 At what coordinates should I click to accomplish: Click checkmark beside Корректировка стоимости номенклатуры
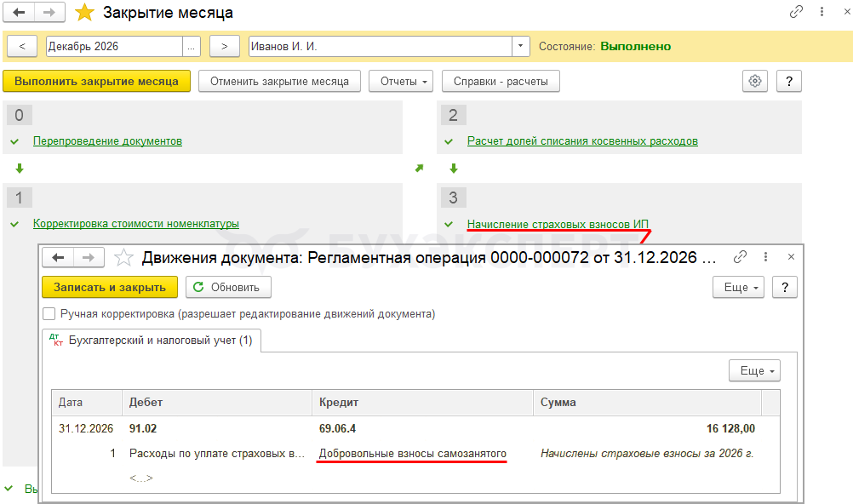pos(14,224)
